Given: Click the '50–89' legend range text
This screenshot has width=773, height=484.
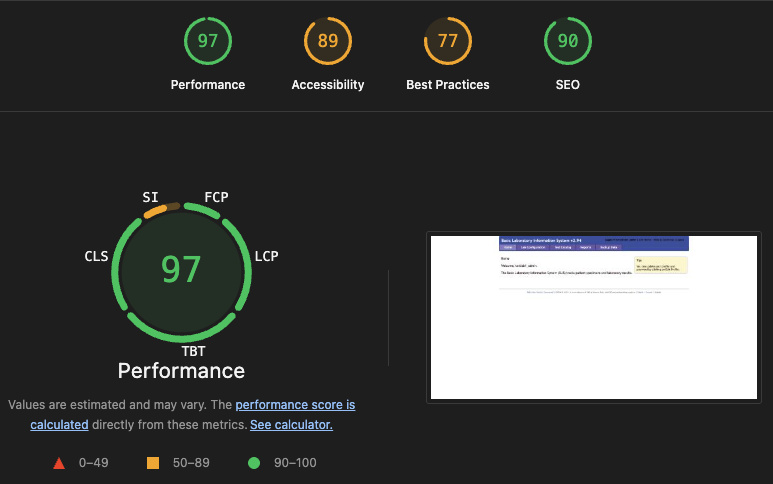Looking at the screenshot, I should pyautogui.click(x=191, y=463).
